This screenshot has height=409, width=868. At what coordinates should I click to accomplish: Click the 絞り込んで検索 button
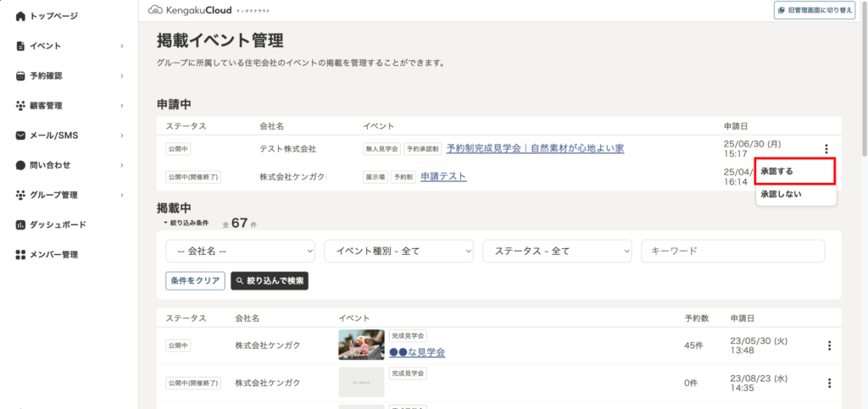(270, 281)
